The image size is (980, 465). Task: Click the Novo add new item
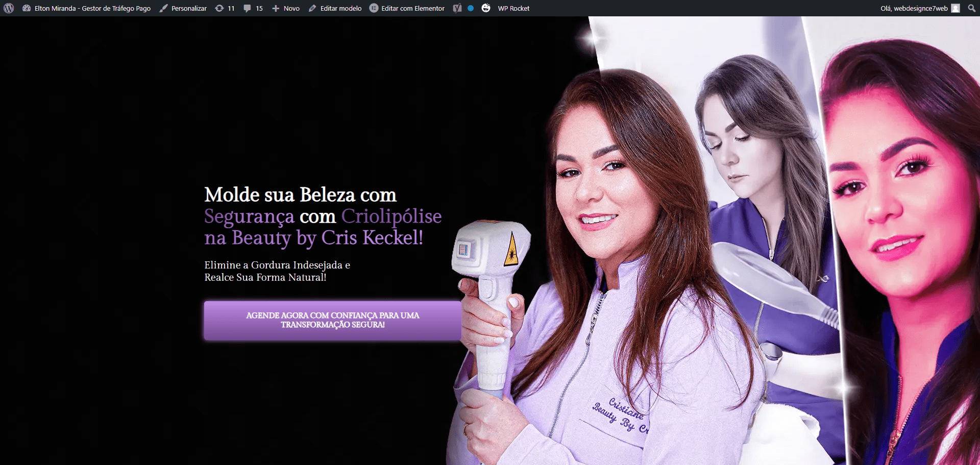click(286, 8)
